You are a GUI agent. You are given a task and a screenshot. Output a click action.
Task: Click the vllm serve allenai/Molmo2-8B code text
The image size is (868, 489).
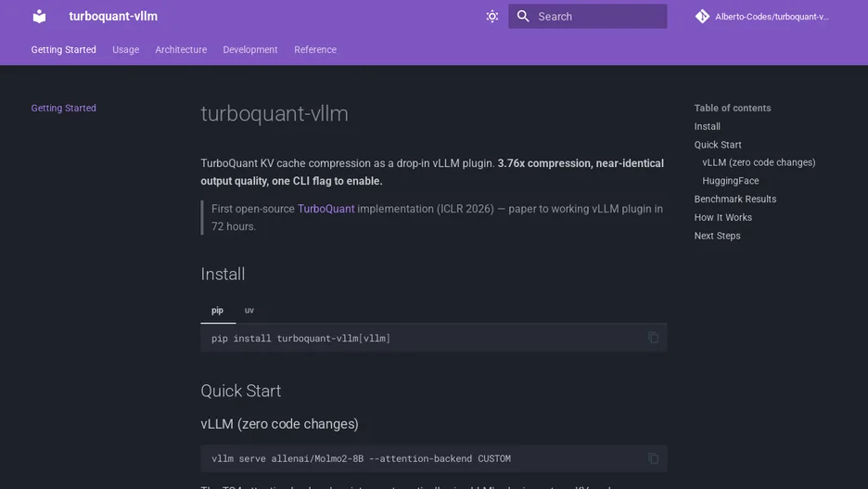click(361, 458)
